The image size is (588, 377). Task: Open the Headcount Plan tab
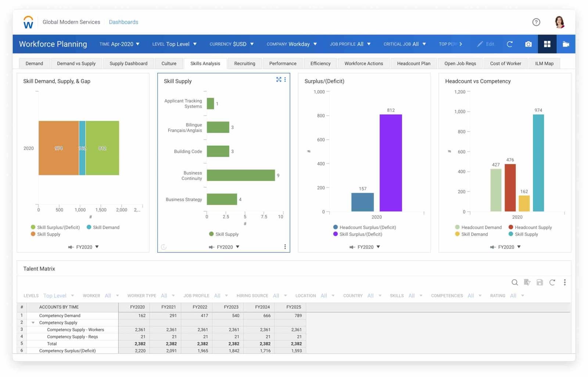coord(413,63)
